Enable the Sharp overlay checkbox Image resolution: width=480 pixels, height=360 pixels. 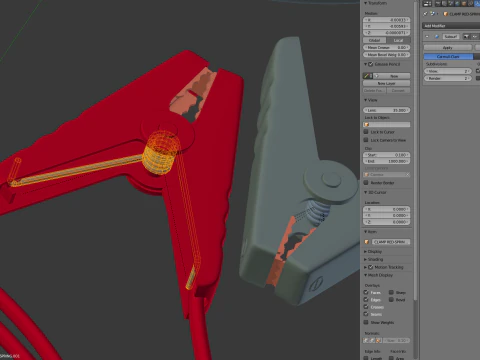391,292
